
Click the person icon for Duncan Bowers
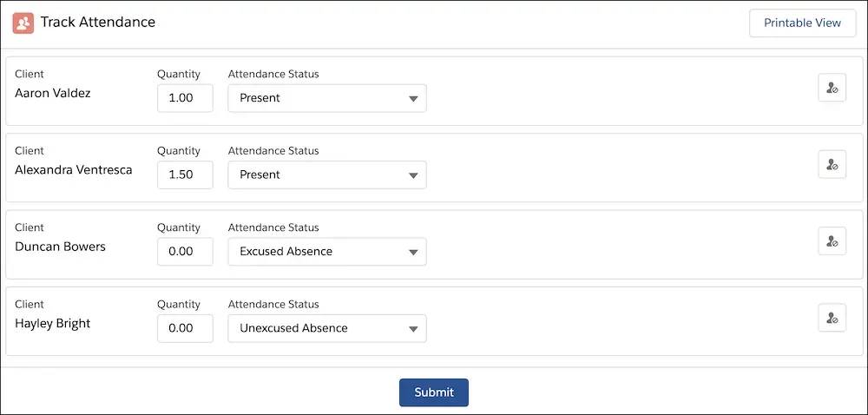pos(832,241)
